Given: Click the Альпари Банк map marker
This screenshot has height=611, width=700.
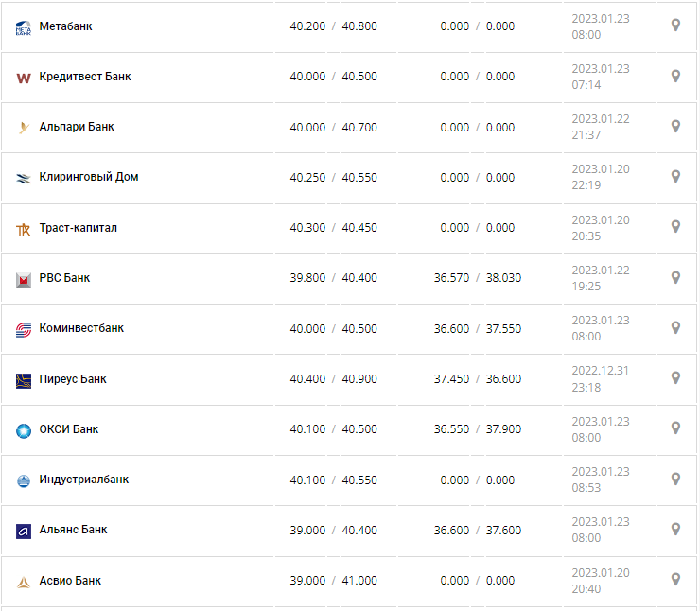Looking at the screenshot, I should 675,127.
